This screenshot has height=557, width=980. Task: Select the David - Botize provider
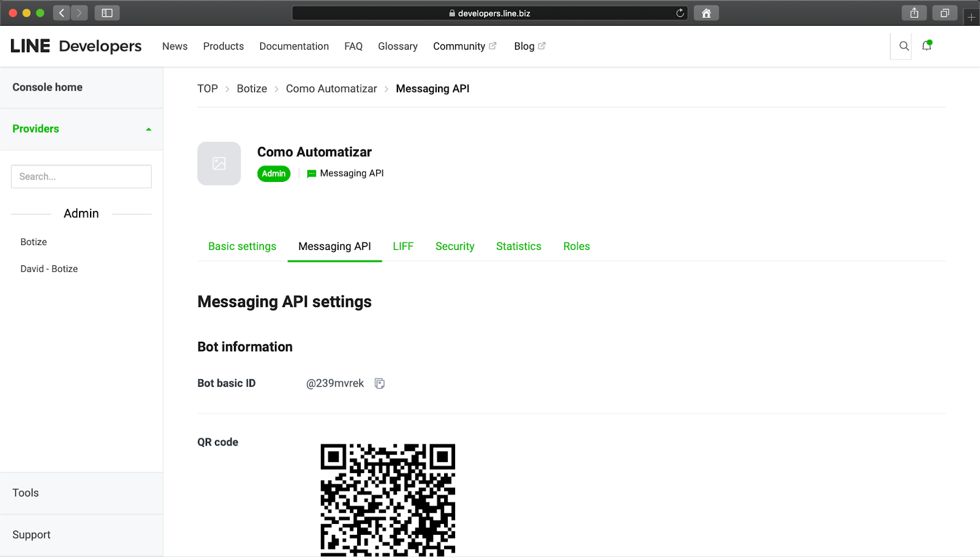(x=49, y=269)
